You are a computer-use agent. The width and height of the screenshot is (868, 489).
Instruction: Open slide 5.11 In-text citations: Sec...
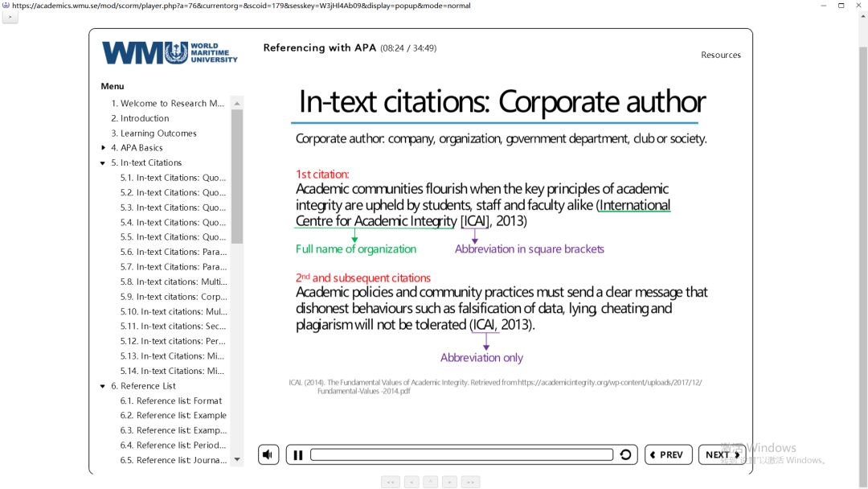pyautogui.click(x=173, y=327)
